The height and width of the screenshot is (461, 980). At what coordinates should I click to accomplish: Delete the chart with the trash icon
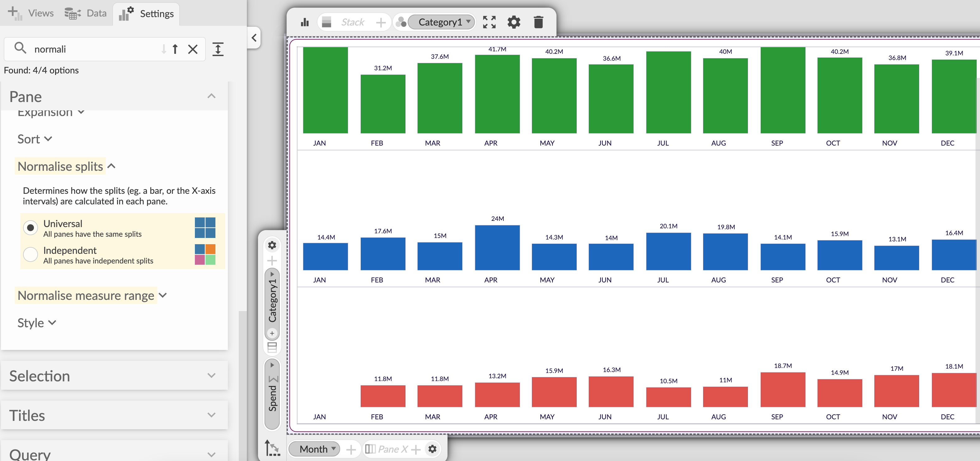tap(538, 22)
